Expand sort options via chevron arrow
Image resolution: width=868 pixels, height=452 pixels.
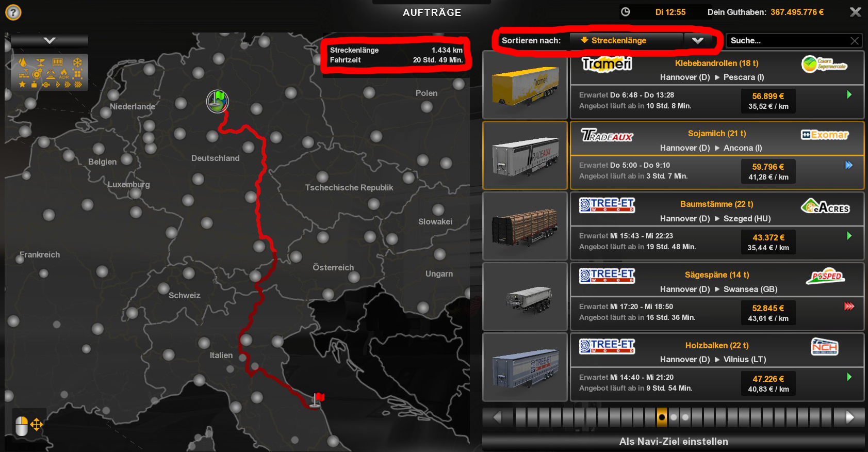(698, 40)
